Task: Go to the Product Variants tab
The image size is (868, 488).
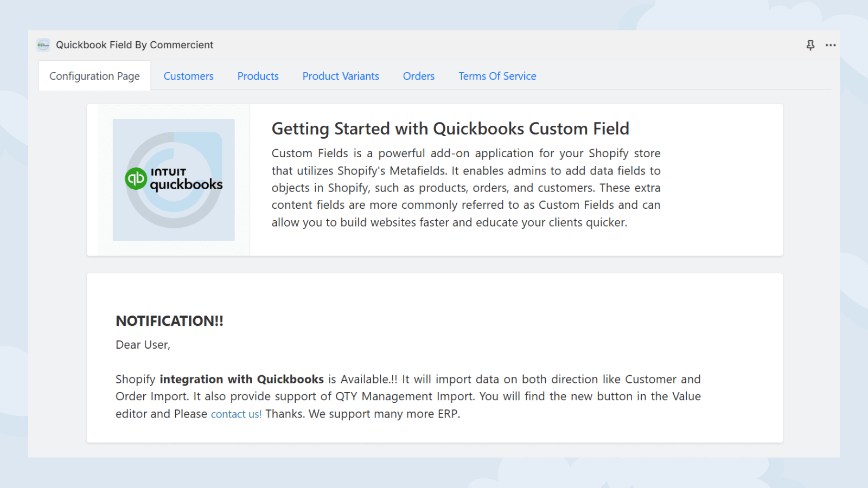Action: click(x=341, y=76)
